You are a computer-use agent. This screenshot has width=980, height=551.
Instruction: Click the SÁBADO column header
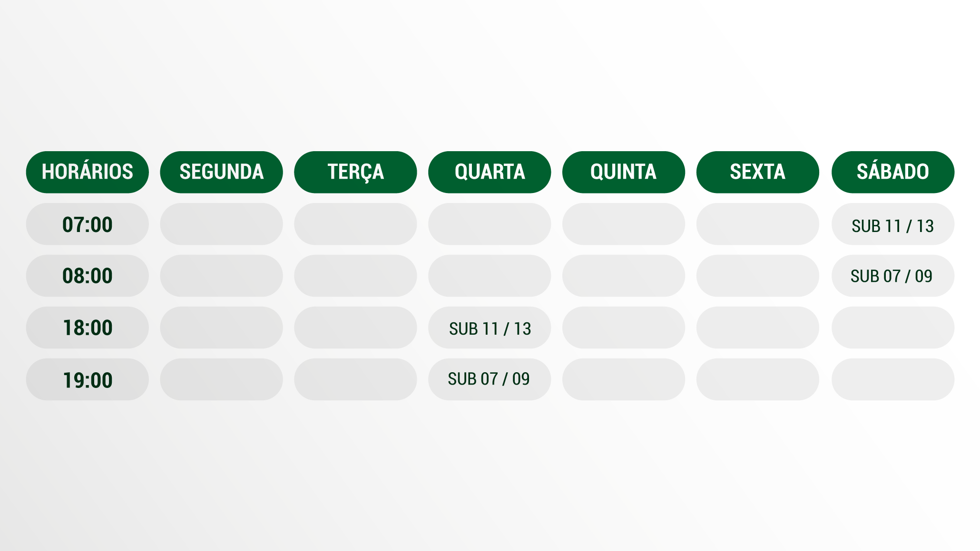coord(892,172)
